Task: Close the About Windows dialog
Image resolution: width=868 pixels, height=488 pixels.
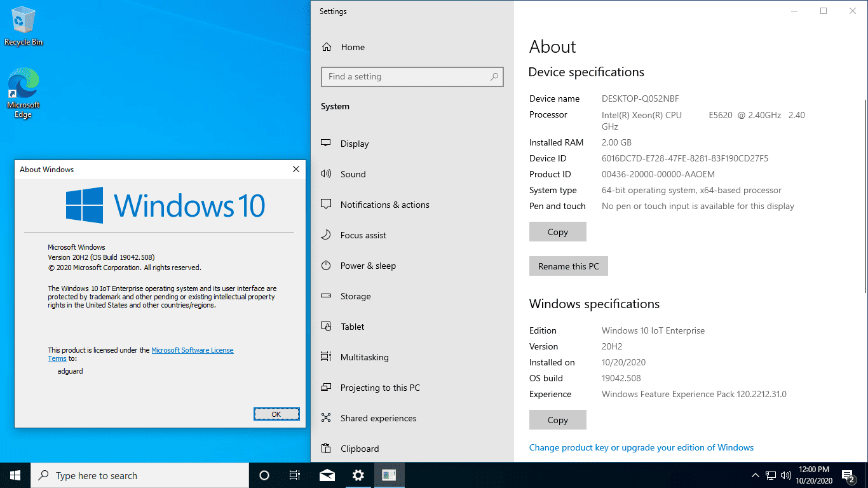Action: pyautogui.click(x=296, y=169)
